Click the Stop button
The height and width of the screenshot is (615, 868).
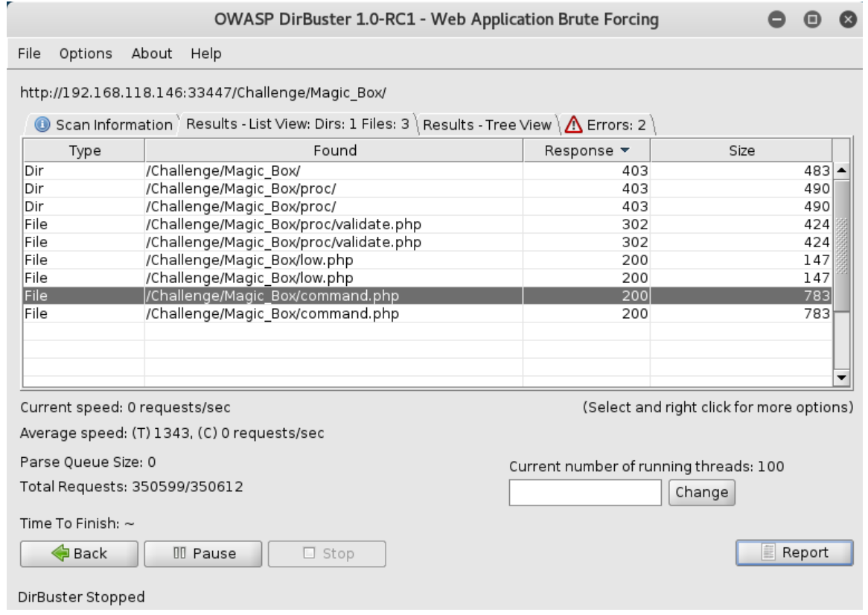[x=327, y=553]
